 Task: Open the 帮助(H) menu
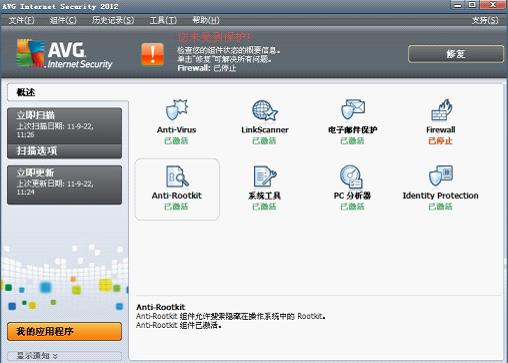(206, 20)
